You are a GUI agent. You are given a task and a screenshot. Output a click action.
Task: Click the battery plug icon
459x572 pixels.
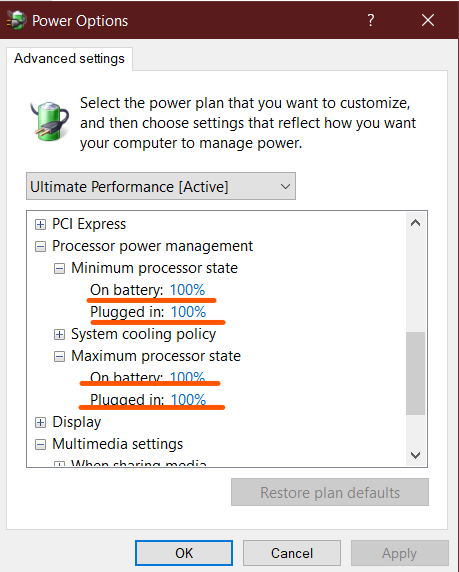(x=49, y=121)
